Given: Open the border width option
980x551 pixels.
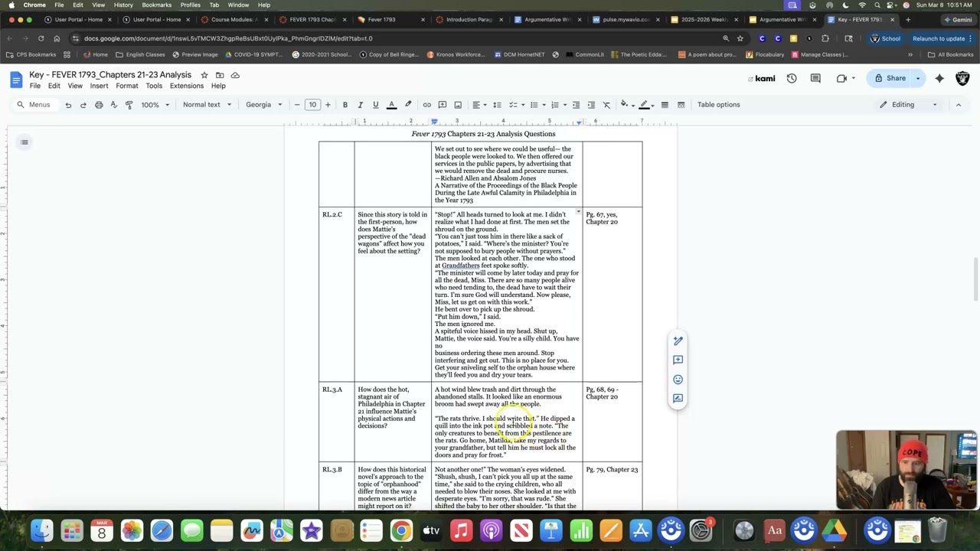Looking at the screenshot, I should [x=665, y=105].
